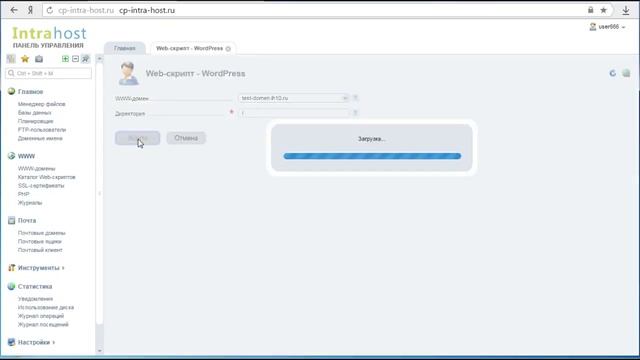Click the menu tree view icon in sidebar toolbar

coord(11,59)
